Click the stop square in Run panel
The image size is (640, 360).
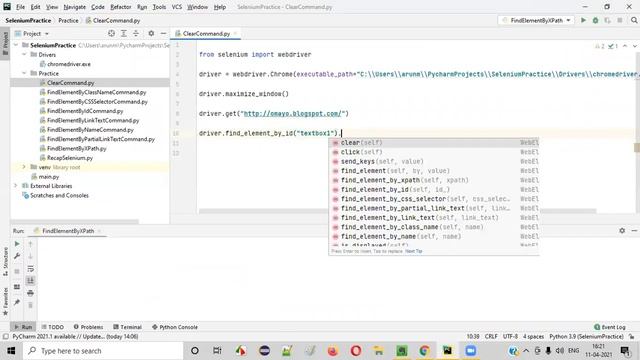(17, 271)
